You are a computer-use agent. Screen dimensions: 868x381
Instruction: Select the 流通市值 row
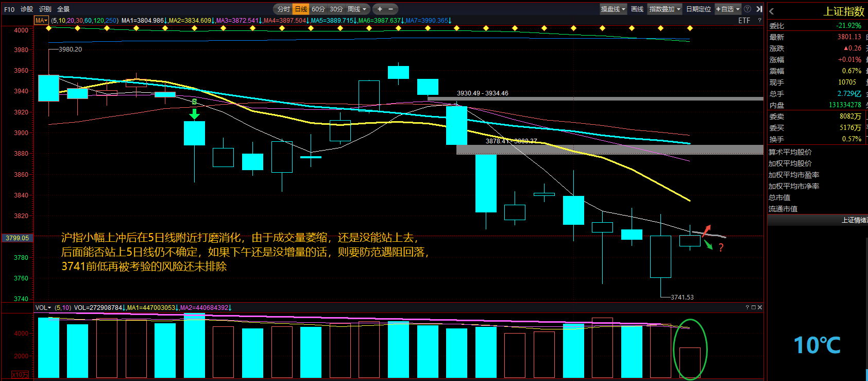[783, 209]
